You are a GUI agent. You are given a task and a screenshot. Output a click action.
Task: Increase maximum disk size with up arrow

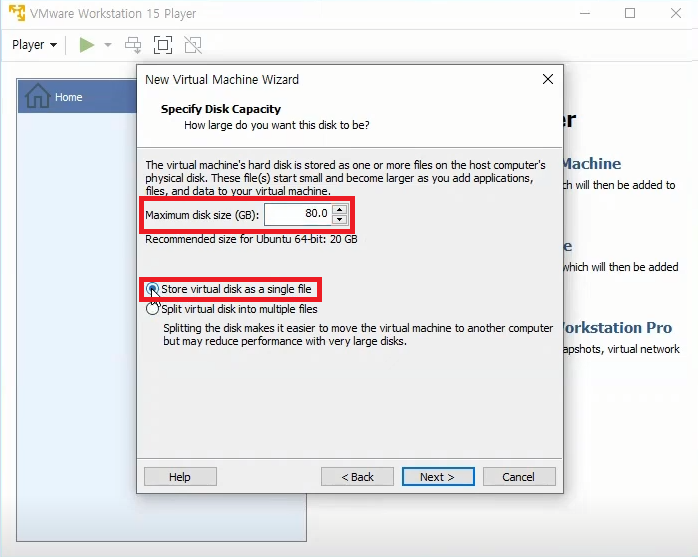tap(340, 209)
